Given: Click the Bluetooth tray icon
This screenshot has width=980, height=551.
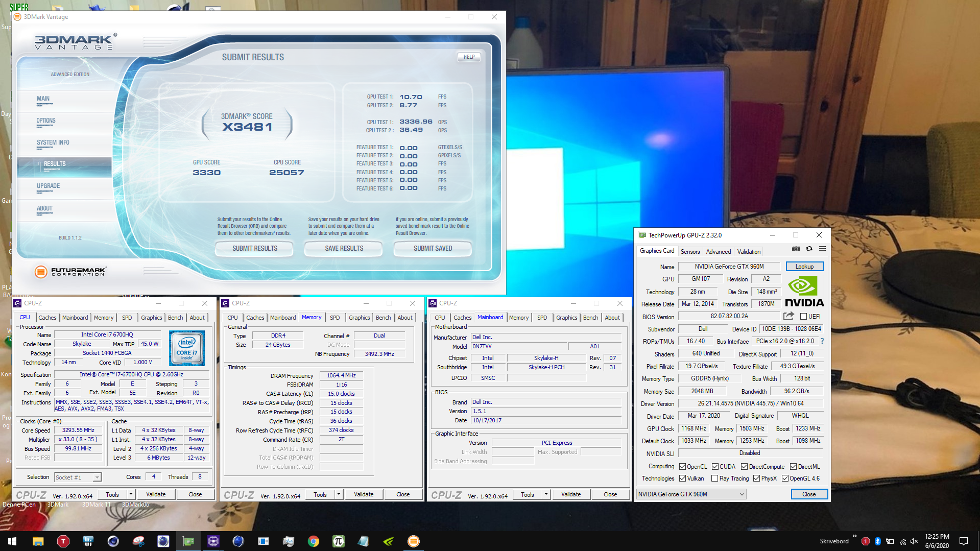Looking at the screenshot, I should (x=878, y=541).
